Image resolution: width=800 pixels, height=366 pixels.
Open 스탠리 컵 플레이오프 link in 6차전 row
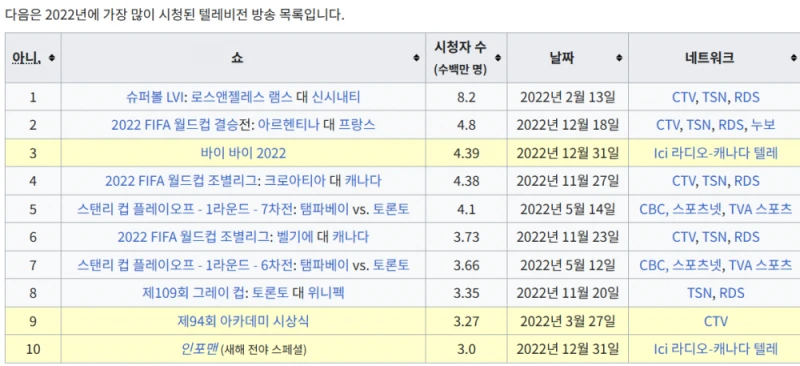pyautogui.click(x=185, y=265)
